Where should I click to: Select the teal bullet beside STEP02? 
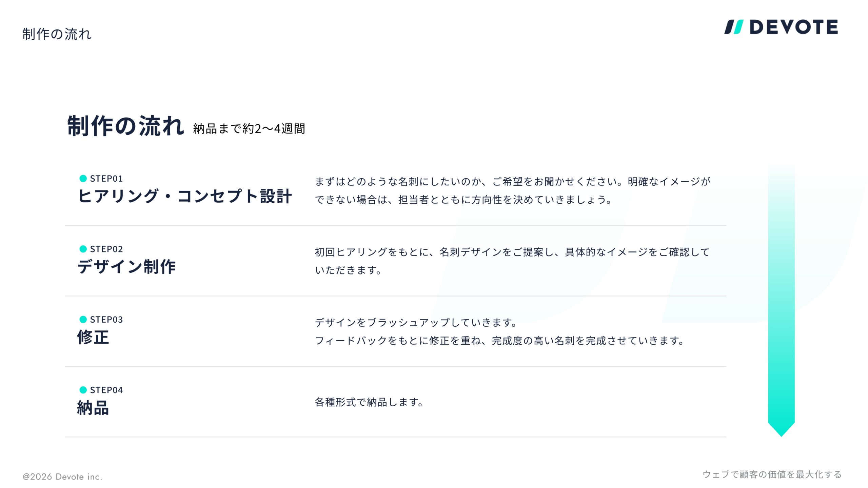click(83, 249)
